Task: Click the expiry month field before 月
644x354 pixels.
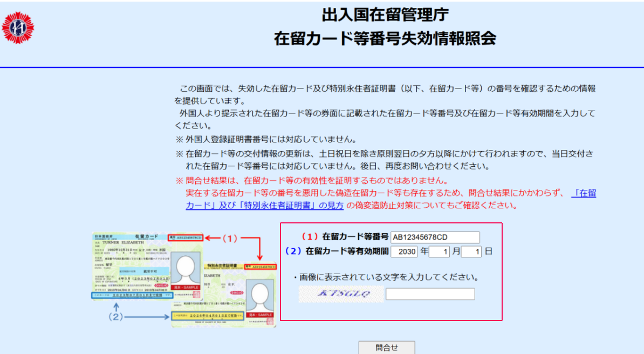Action: 439,251
